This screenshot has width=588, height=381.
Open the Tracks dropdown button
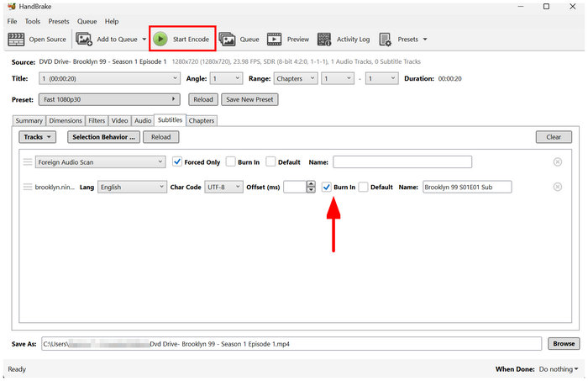point(38,137)
